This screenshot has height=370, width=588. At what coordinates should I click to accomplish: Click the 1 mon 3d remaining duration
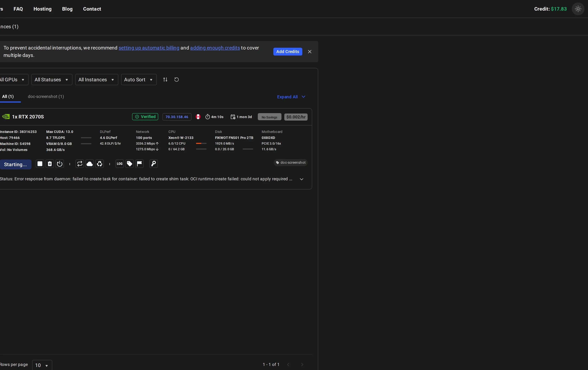241,117
